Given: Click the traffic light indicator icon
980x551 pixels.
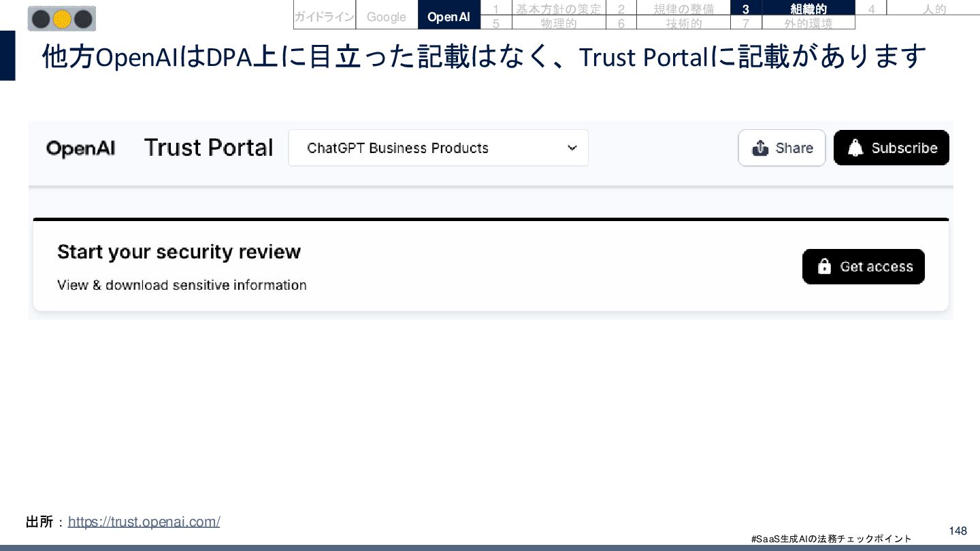Looking at the screenshot, I should [x=62, y=19].
